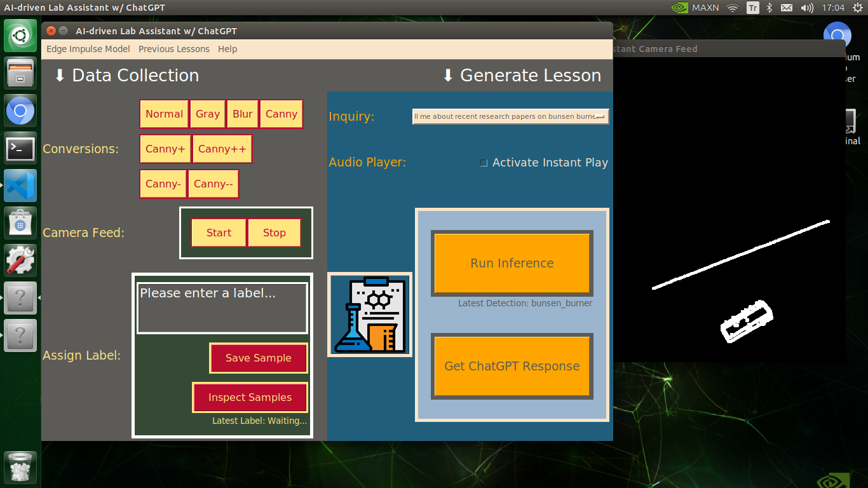This screenshot has width=868, height=488.
Task: Click Save Sample button
Action: (259, 358)
